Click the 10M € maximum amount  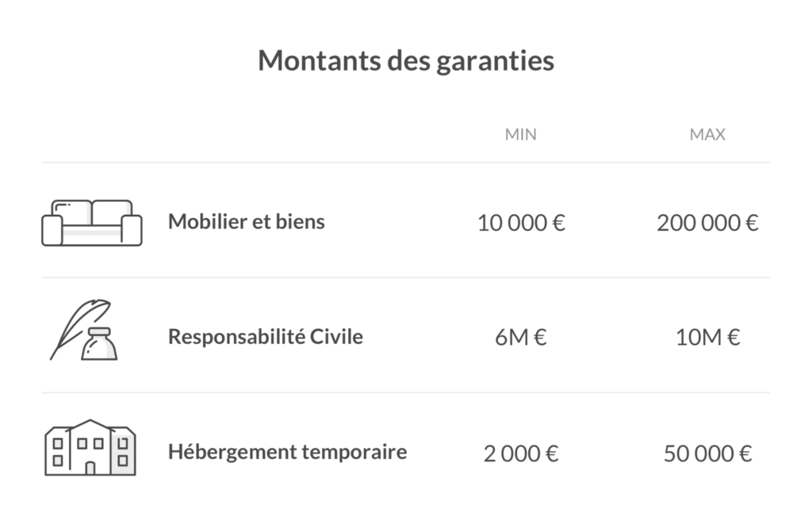pos(707,338)
